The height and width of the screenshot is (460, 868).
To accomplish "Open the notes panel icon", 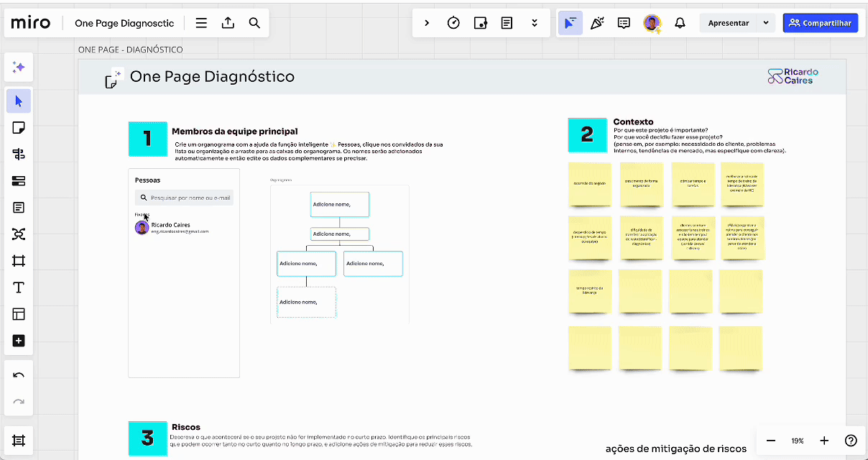I will [x=507, y=23].
